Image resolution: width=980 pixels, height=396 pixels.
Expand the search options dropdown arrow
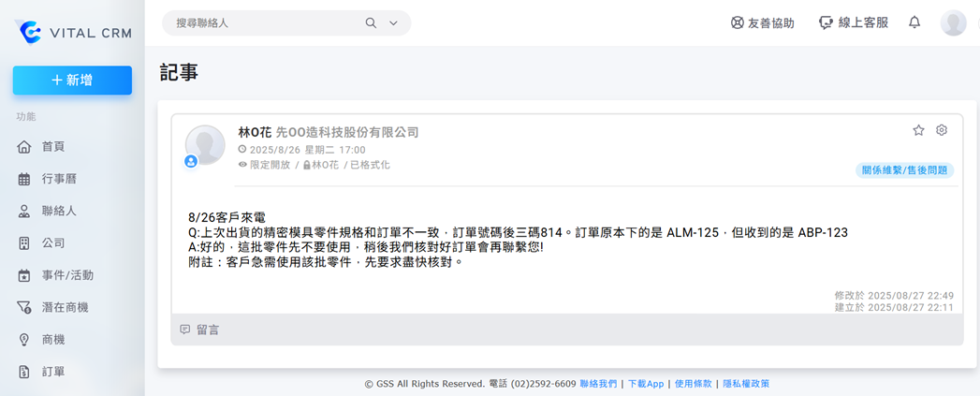point(394,23)
